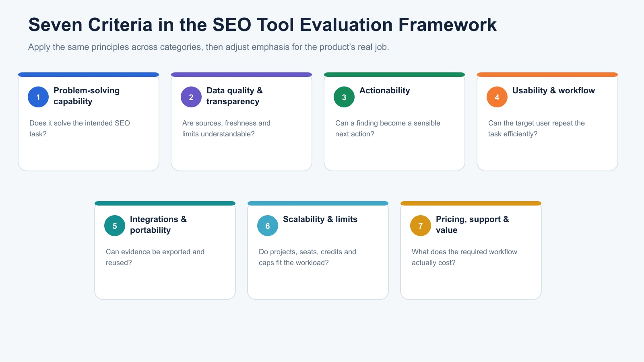644x362 pixels.
Task: Select the "Scalability & limits" heading
Action: (320, 219)
